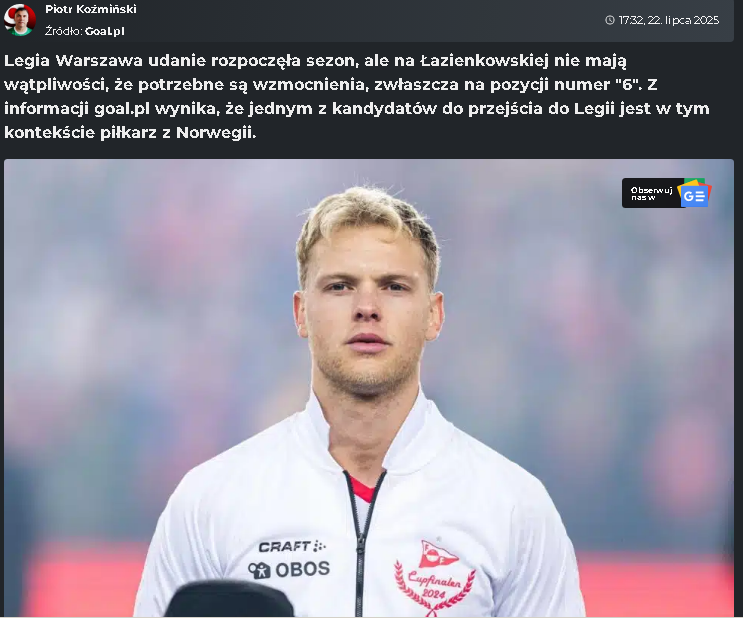
Task: Click the pennant flag in the club crest
Action: pyautogui.click(x=437, y=554)
